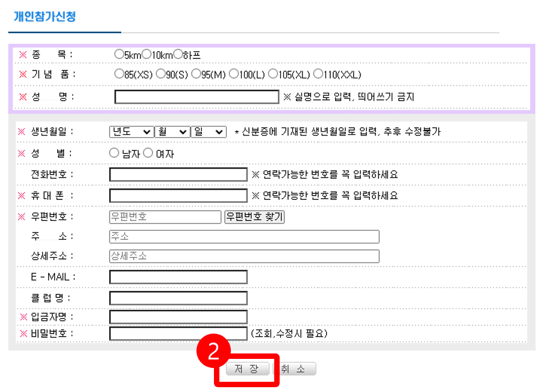Select the 5km course radio button
This screenshot has height=392, width=543.
119,54
